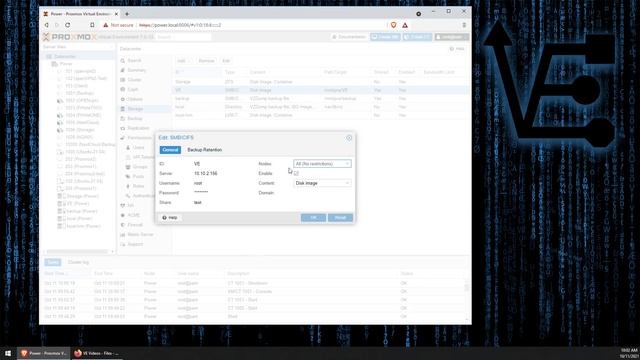Open Help from the Edit SMB/CIFS dialog
640x360 pixels.
click(170, 218)
